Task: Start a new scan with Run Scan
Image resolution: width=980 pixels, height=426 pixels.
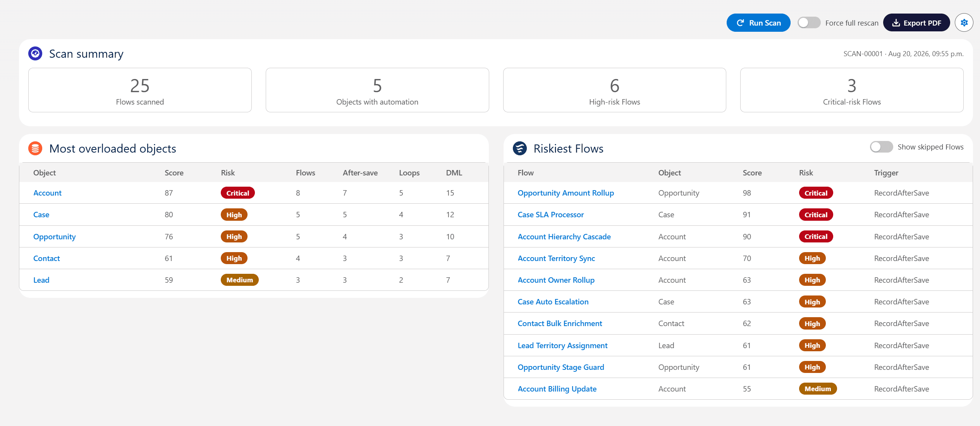Action: click(x=758, y=23)
